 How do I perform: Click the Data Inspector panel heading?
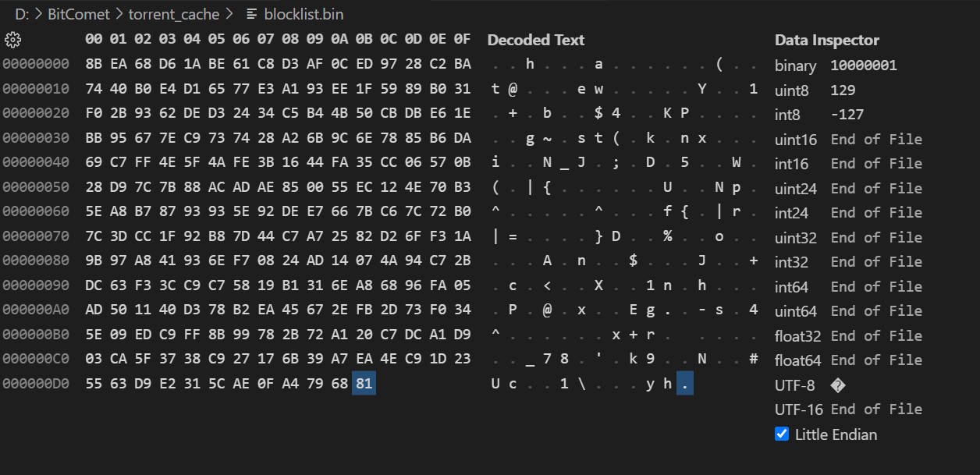[826, 40]
